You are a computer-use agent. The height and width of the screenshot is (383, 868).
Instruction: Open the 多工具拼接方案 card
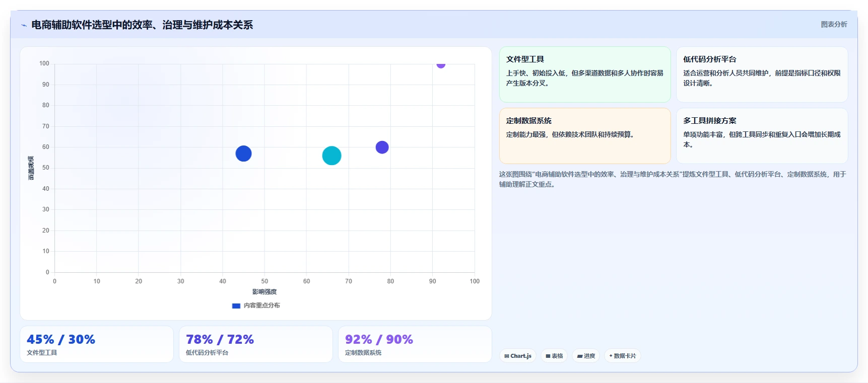762,136
